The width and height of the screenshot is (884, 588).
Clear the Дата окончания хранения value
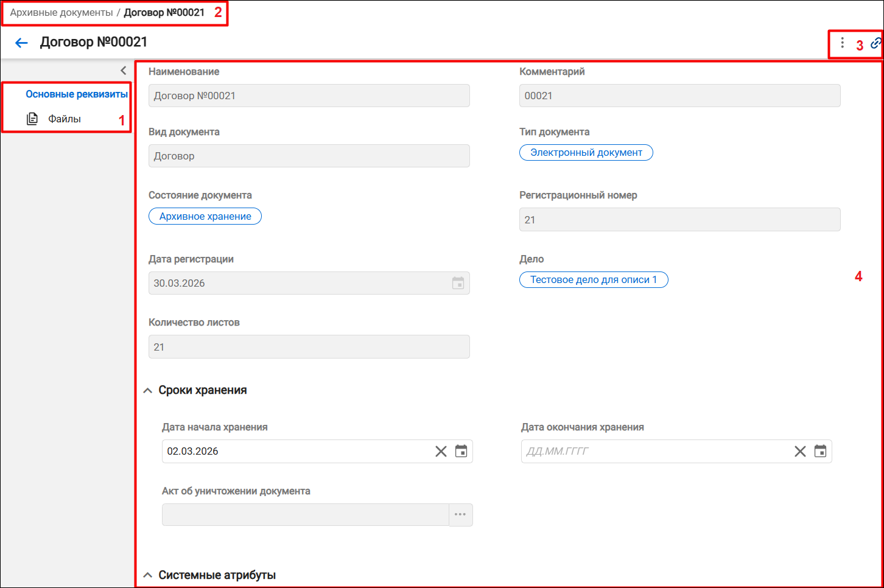pyautogui.click(x=800, y=451)
